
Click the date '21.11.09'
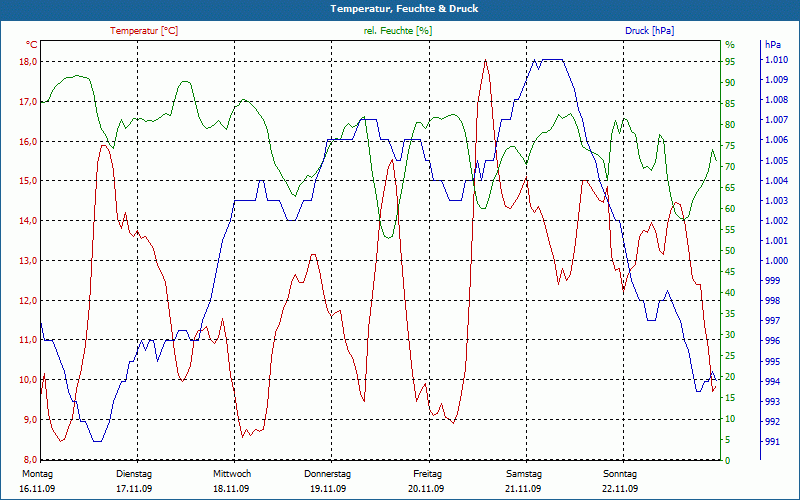click(x=523, y=489)
